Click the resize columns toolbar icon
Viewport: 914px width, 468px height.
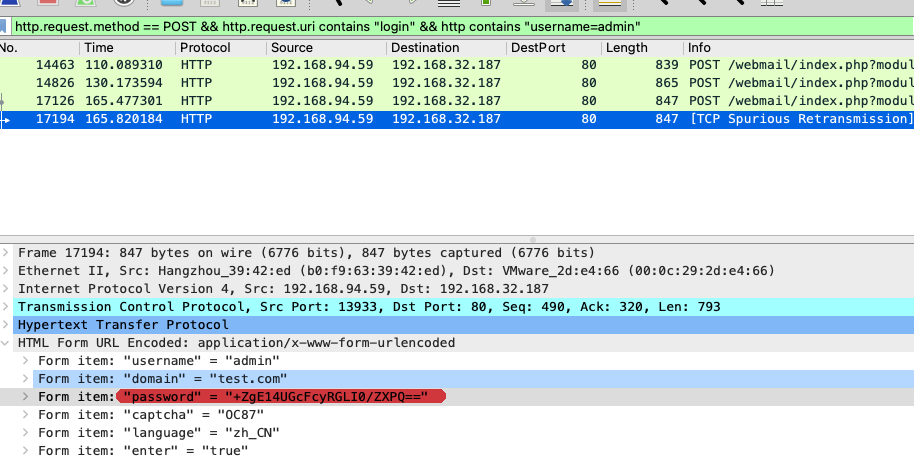[770, 4]
